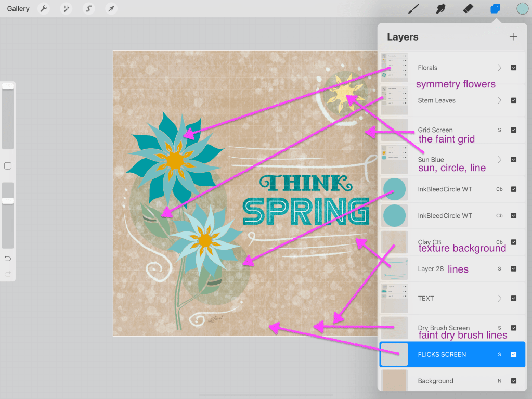532x399 pixels.
Task: Return to the Gallery
Action: [x=18, y=9]
